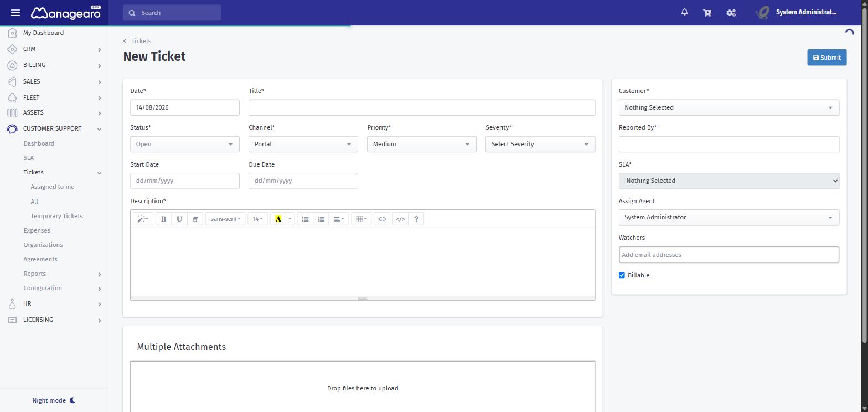Expand the FLEET menu
The image size is (868, 412).
[x=100, y=99]
